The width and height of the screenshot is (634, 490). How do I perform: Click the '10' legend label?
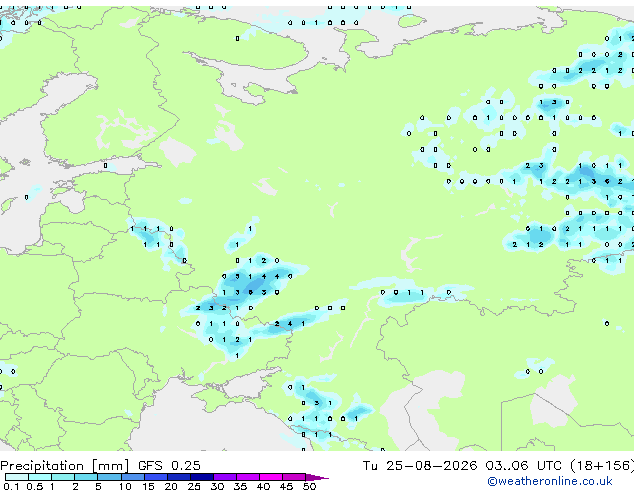[125, 486]
